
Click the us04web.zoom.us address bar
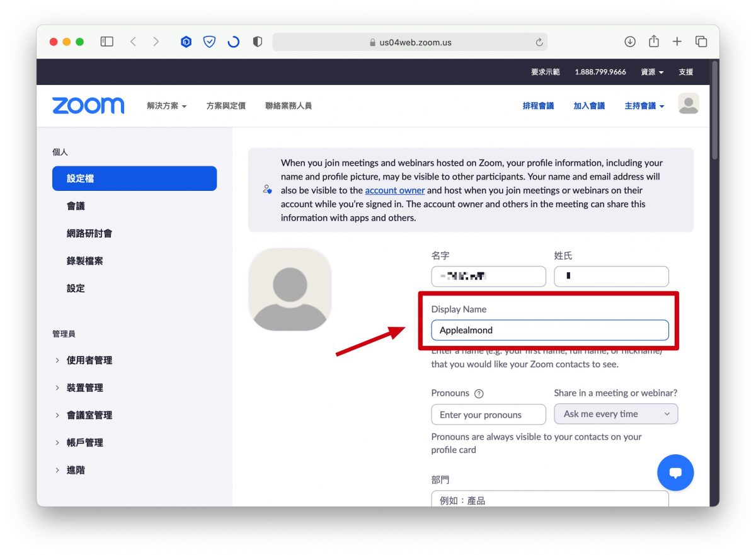point(410,42)
